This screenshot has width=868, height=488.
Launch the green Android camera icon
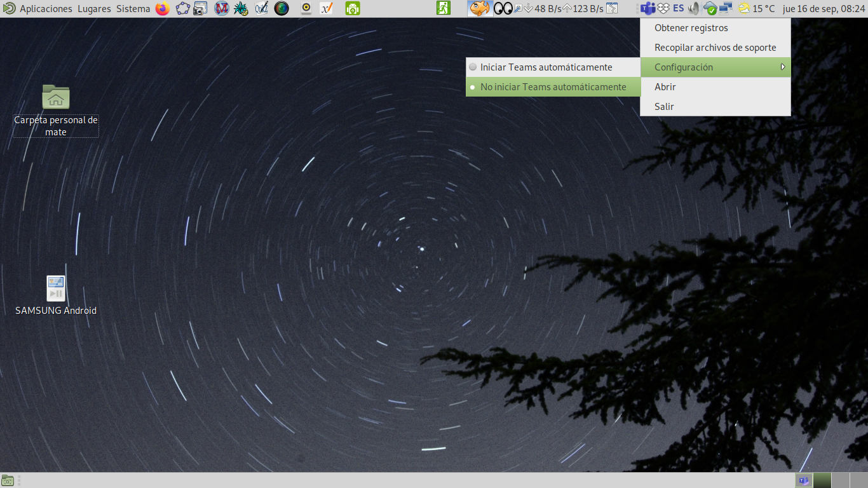(x=353, y=8)
